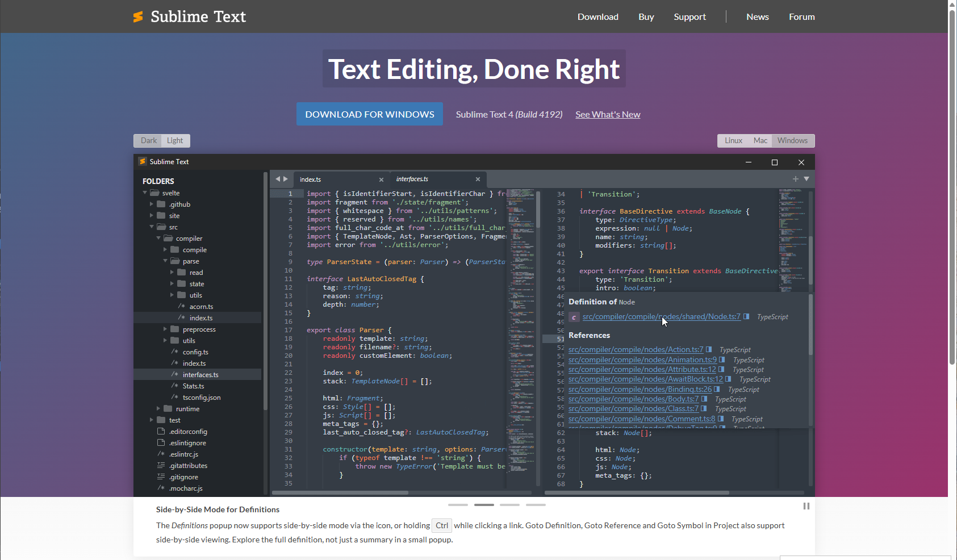Click the tab navigate-forward arrow in the editor
957x560 pixels.
point(286,179)
